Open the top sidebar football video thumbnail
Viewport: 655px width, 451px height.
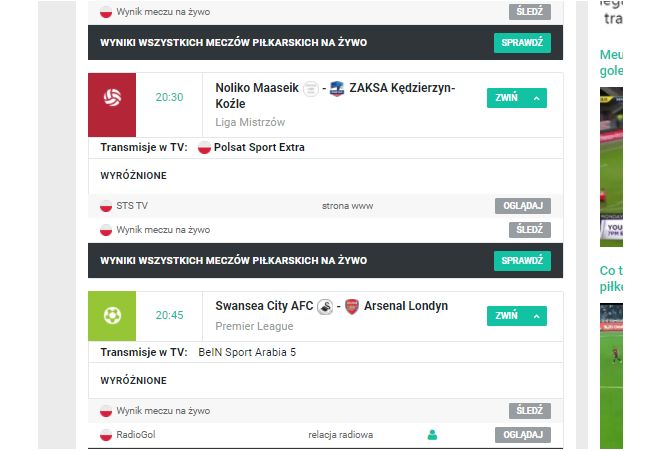(x=611, y=166)
